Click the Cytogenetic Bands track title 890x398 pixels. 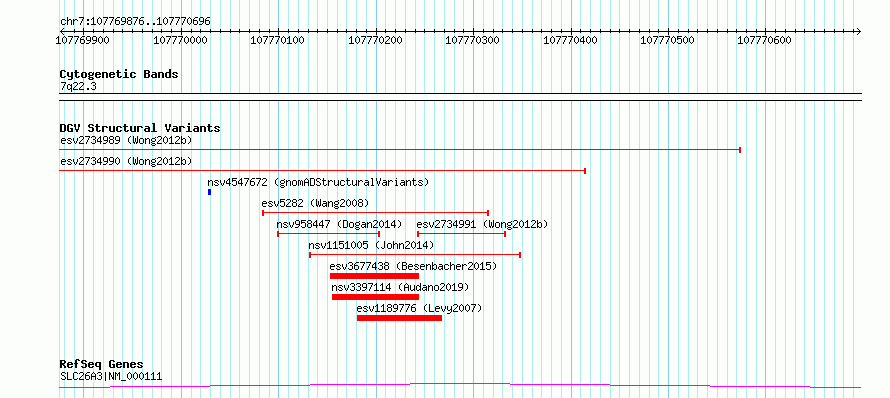coord(119,74)
